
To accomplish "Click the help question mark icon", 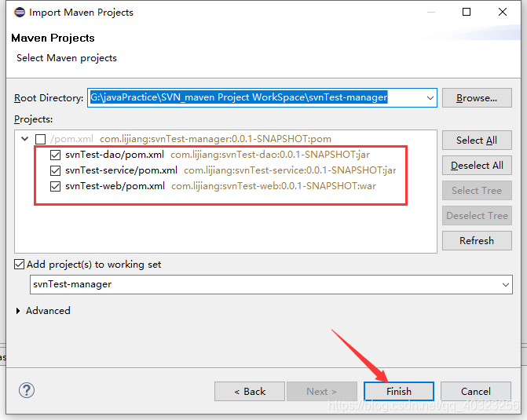I will click(x=27, y=390).
